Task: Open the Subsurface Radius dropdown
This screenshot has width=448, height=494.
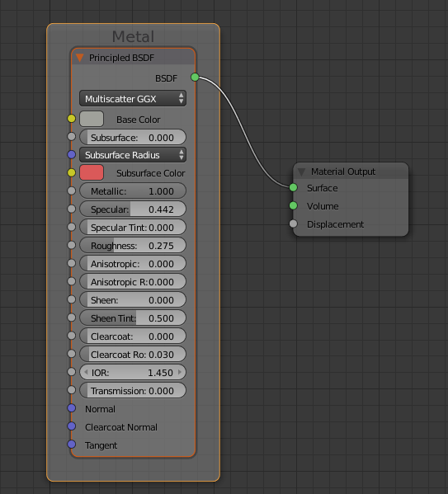Action: click(133, 155)
